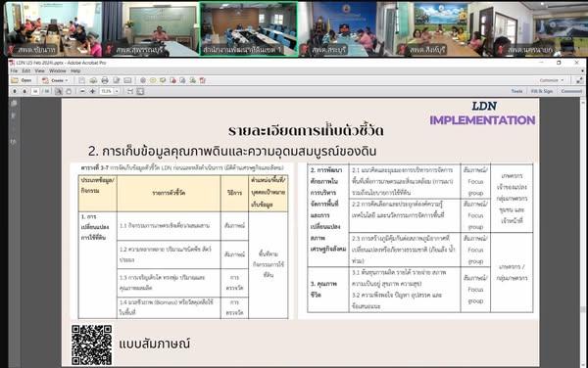This screenshot has width=588, height=368.
Task: Click the fit width scrolling icon
Action: [130, 91]
